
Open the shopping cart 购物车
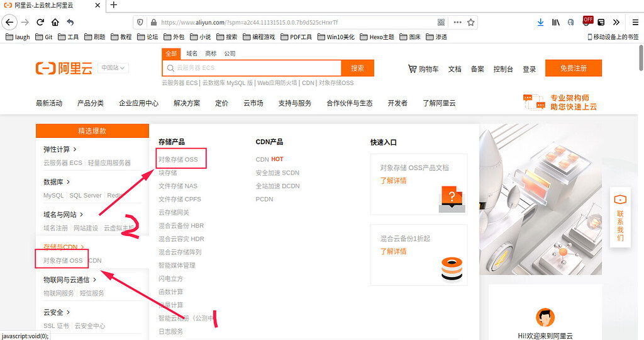(423, 69)
